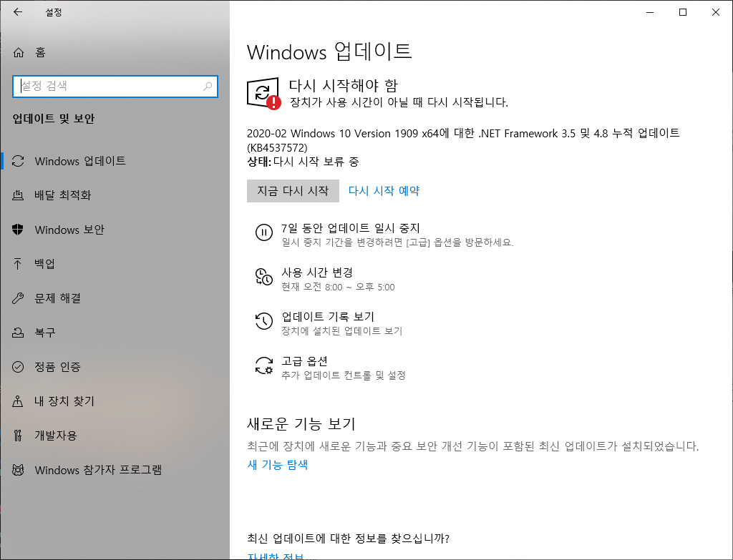Viewport: 733px width, 560px height.
Task: Click the 내 장치 찾기 icon
Action: click(x=18, y=401)
